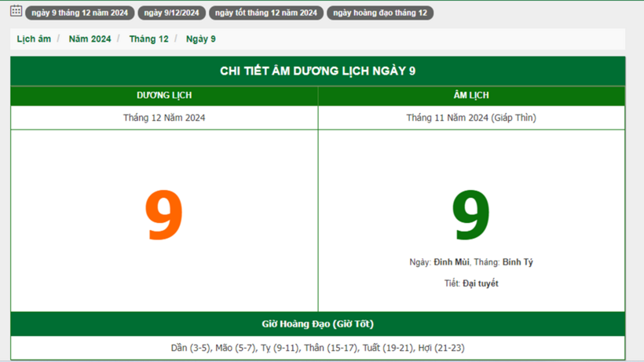Open the "ngày tốt tháng 12 năm 2024" tag
This screenshot has width=644, height=362.
pyautogui.click(x=265, y=13)
